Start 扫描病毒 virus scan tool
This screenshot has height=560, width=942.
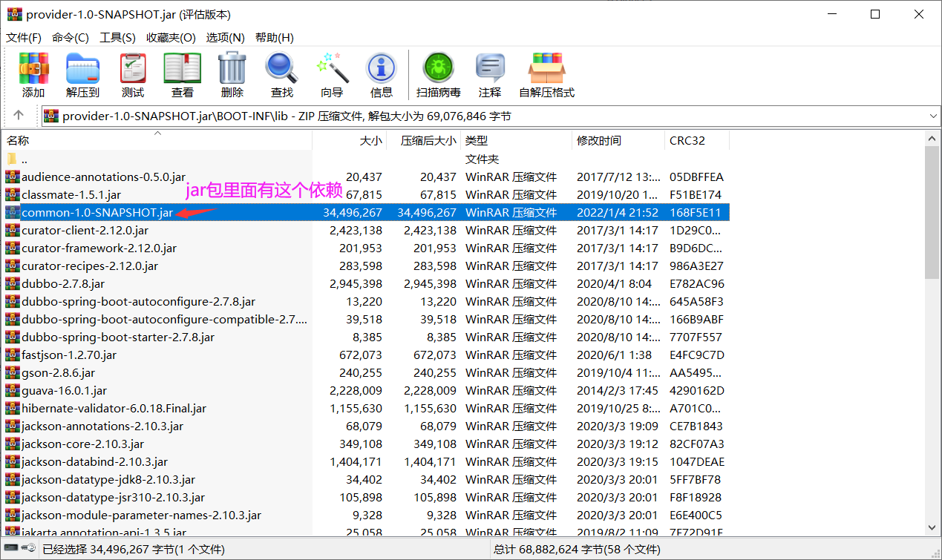tap(439, 76)
